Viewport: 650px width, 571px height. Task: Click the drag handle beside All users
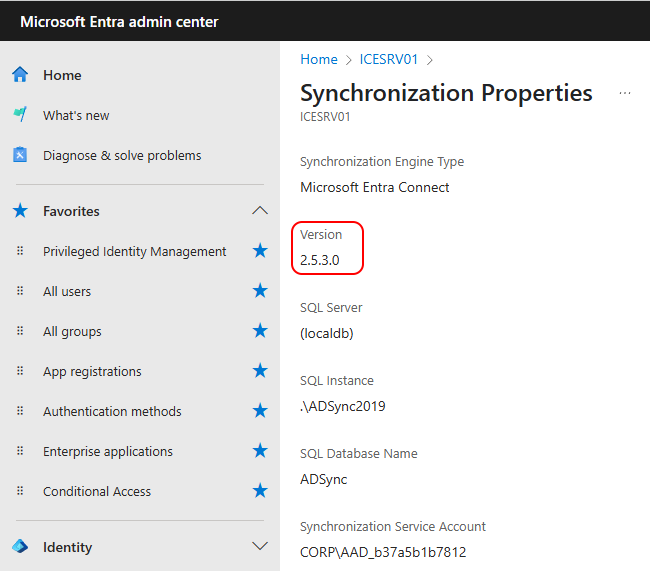[x=20, y=291]
